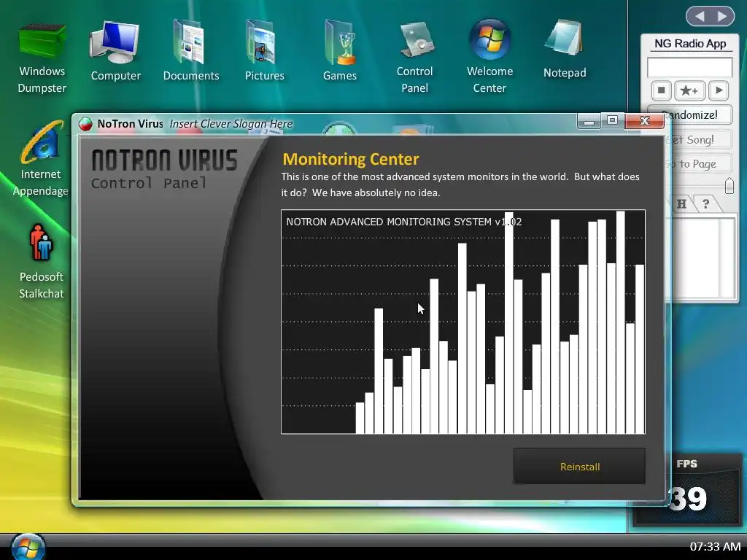Image resolution: width=747 pixels, height=560 pixels.
Task: Stop playback in NG Radio App
Action: pos(661,90)
